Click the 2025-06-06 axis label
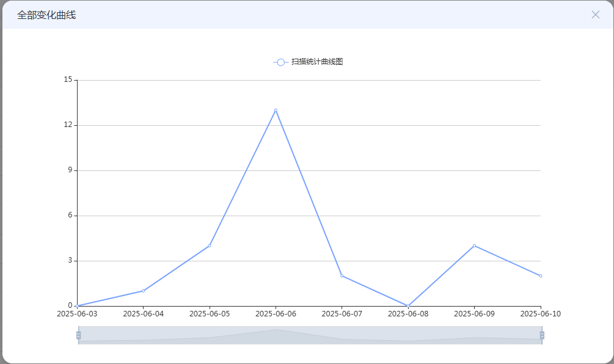Screen dimensions: 614x364 pos(276,314)
